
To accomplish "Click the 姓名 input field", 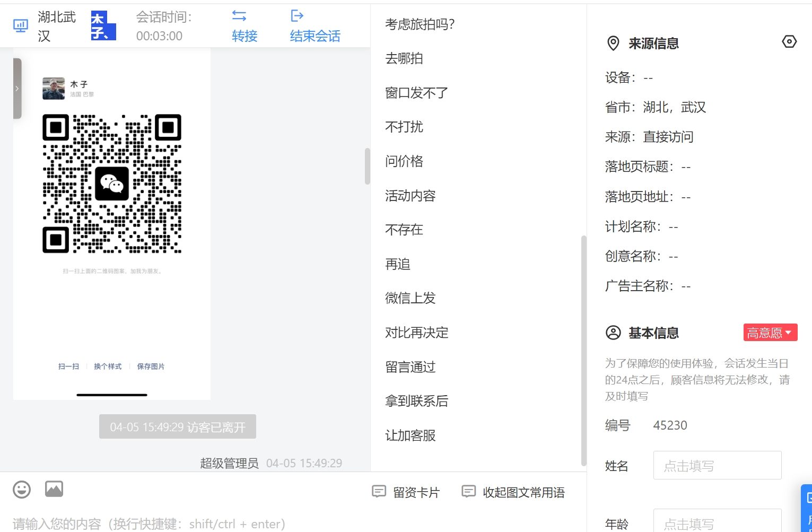I will tap(717, 465).
